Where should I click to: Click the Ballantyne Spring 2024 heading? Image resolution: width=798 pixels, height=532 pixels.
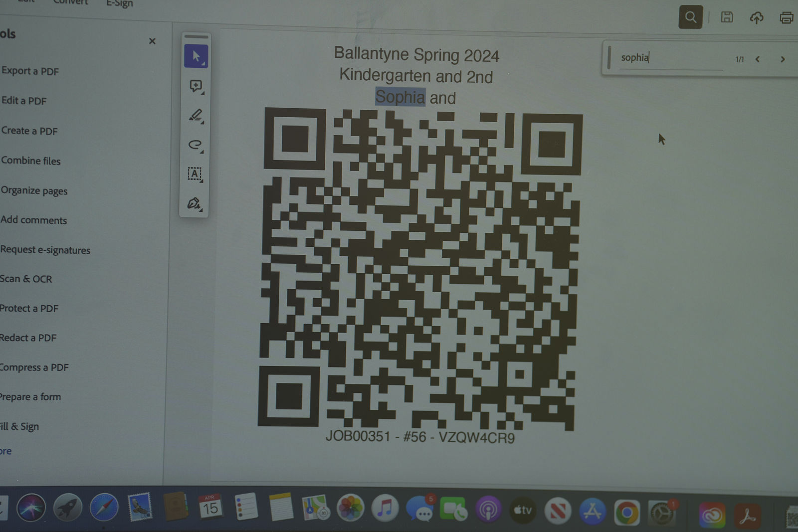[416, 54]
